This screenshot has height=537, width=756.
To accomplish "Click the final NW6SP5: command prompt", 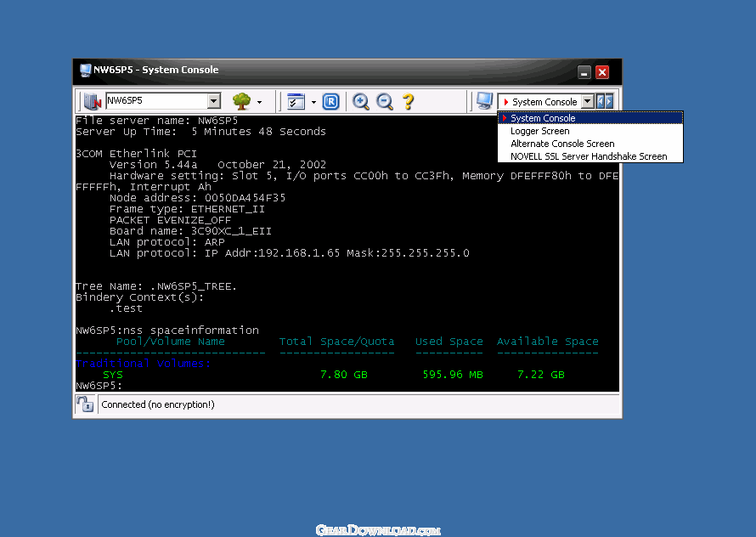I will [x=99, y=386].
